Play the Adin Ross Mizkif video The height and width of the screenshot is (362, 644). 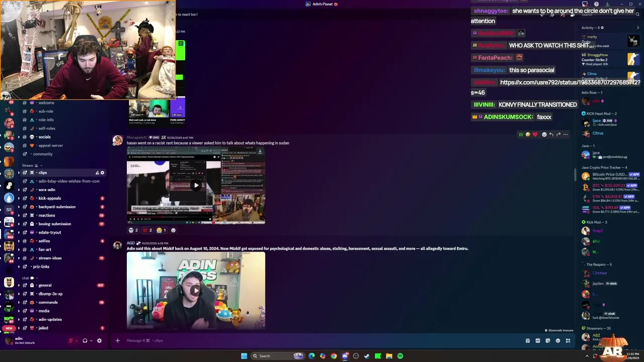point(196,291)
